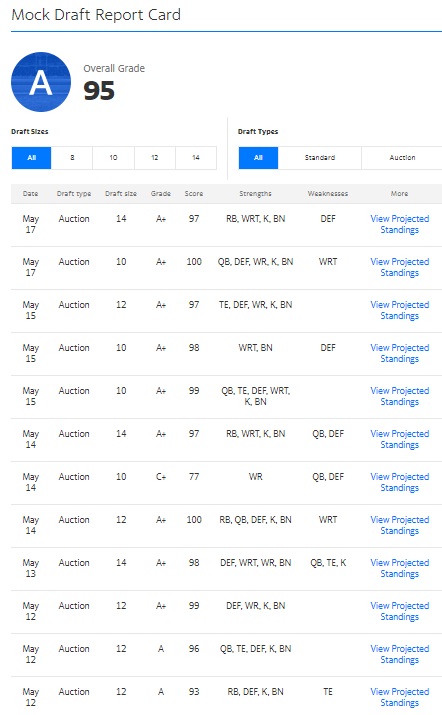Show only Auction draft types

pos(402,158)
